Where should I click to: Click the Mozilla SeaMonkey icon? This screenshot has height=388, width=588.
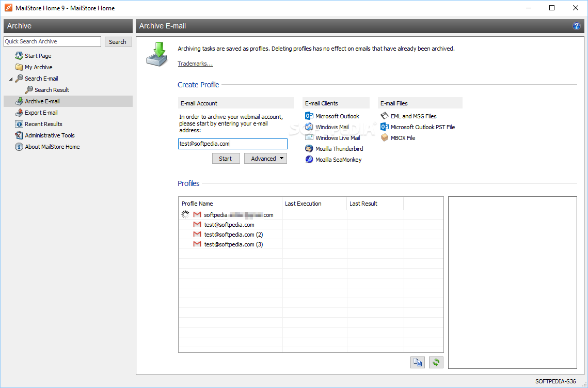[x=309, y=160]
